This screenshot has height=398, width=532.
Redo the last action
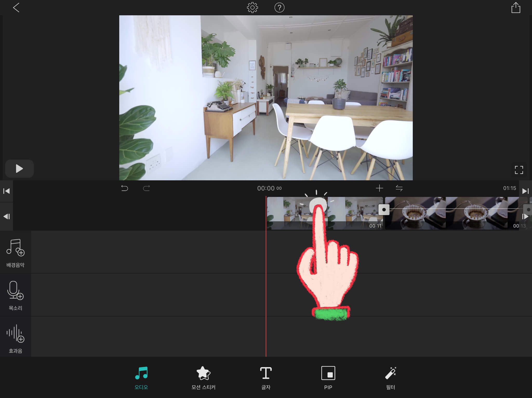tap(146, 188)
